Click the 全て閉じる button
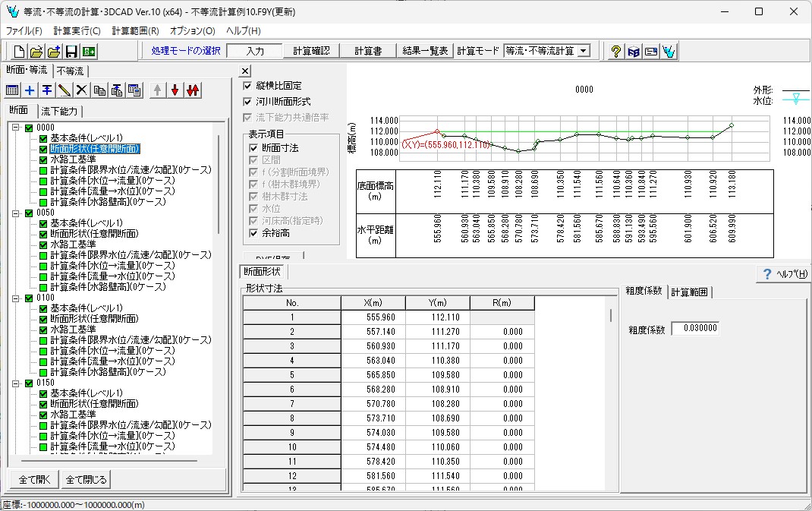812x511 pixels. pos(87,480)
